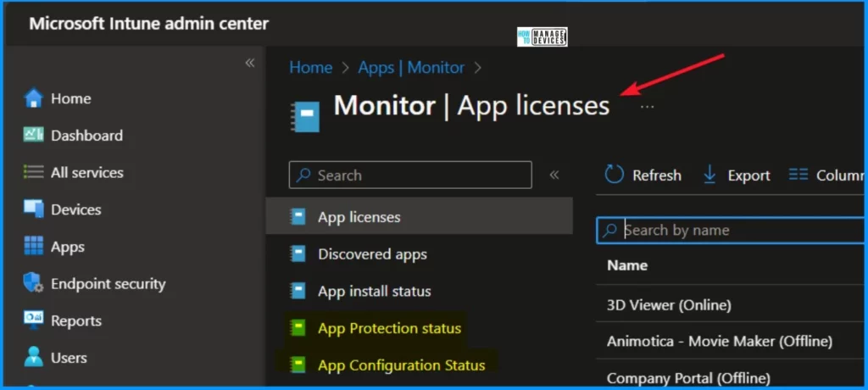
Task: Click the Reports screen icon
Action: pyautogui.click(x=33, y=320)
